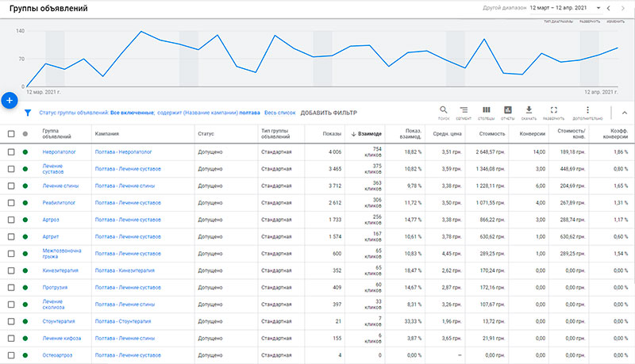Image resolution: width=635 pixels, height=364 pixels.
Task: Open status dropdown in header column
Action: (x=26, y=134)
